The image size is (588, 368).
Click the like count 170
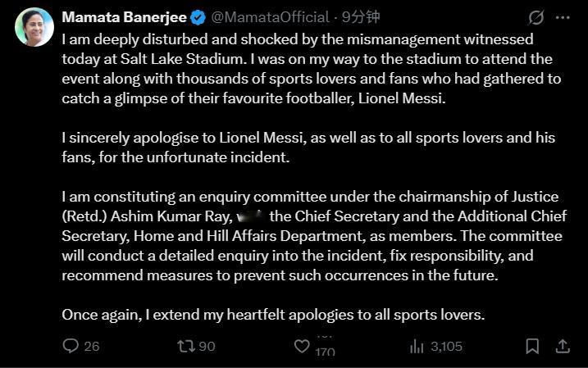326,352
